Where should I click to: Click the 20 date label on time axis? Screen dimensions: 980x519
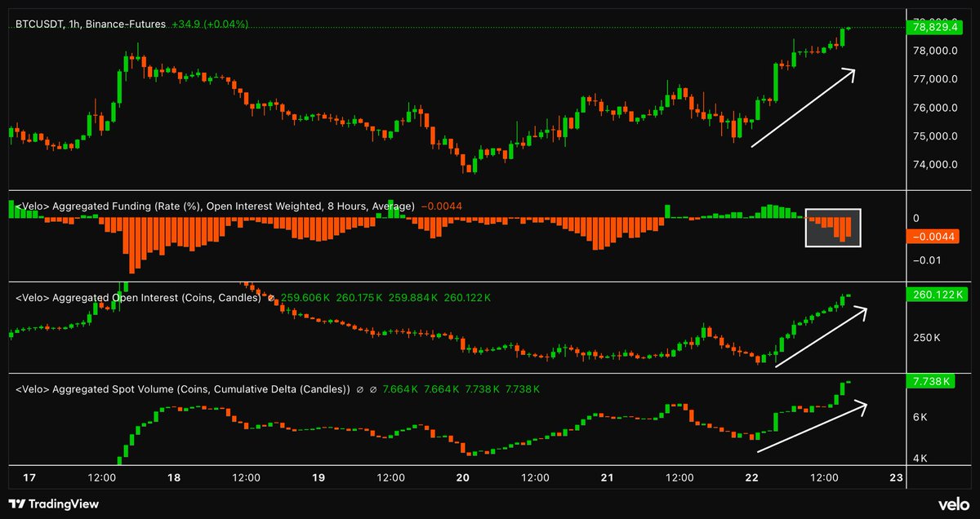[x=463, y=478]
